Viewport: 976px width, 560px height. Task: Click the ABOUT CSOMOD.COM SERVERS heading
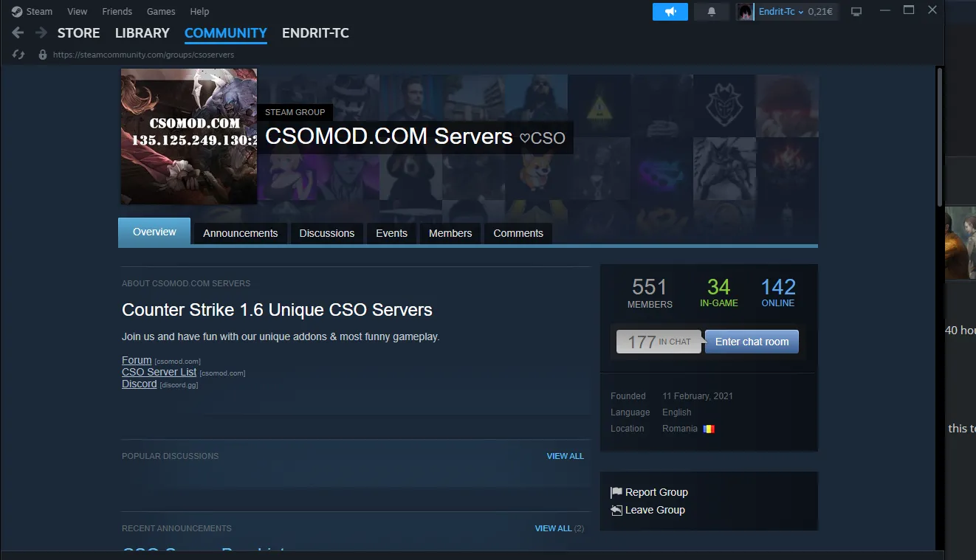point(186,283)
